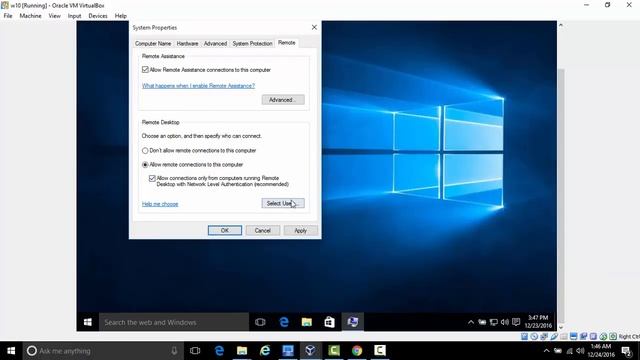Screen dimensions: 640x360
Task: Toggle Allow Remote Assistance connections checkbox
Action: (x=145, y=70)
